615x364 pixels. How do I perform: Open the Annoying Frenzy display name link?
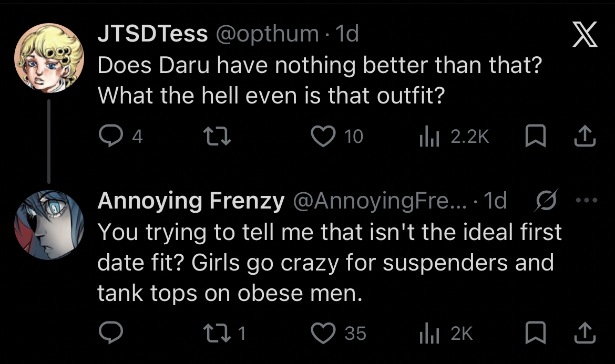tap(191, 201)
